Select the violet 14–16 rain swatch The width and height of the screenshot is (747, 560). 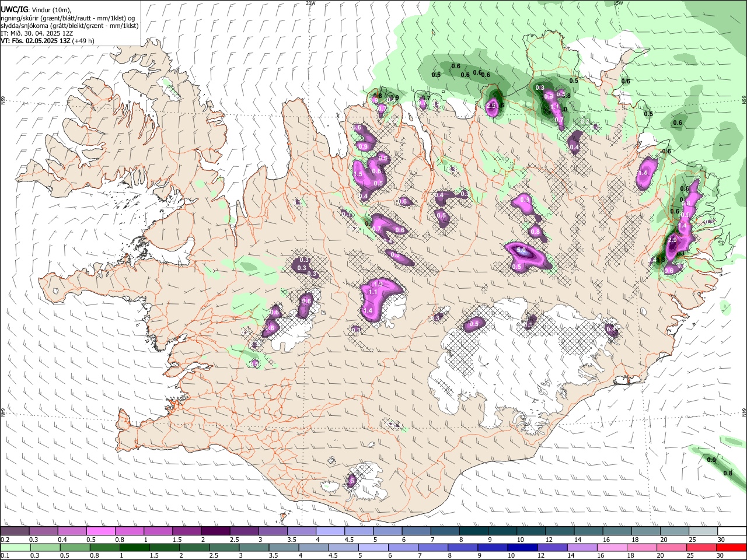(x=583, y=548)
